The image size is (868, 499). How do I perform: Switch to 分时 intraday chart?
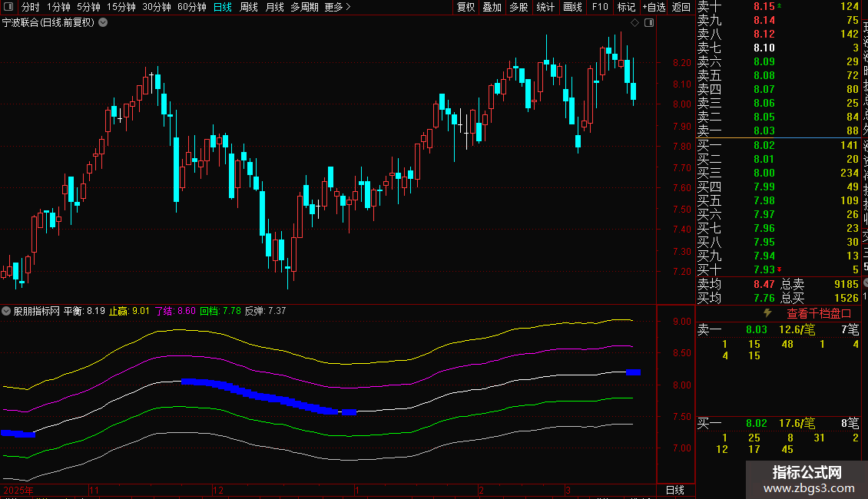click(31, 7)
